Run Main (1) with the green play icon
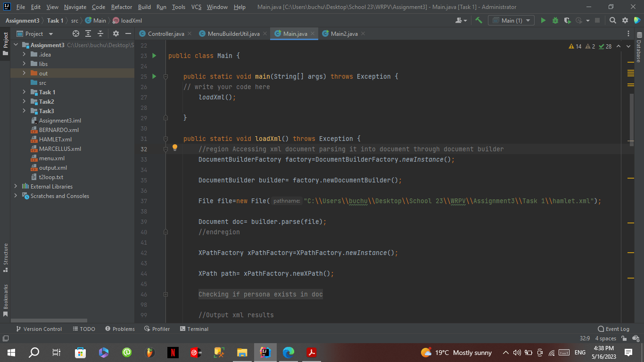 tap(543, 20)
